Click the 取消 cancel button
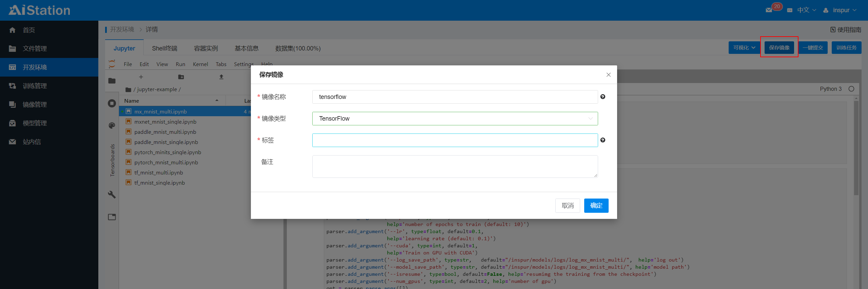Screen dimensions: 868x289 coord(568,206)
